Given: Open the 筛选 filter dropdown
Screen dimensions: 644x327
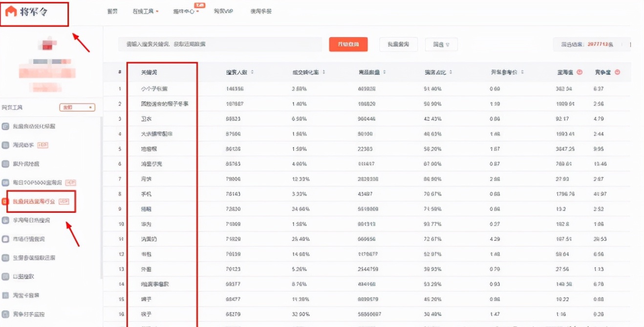Looking at the screenshot, I should [x=441, y=44].
